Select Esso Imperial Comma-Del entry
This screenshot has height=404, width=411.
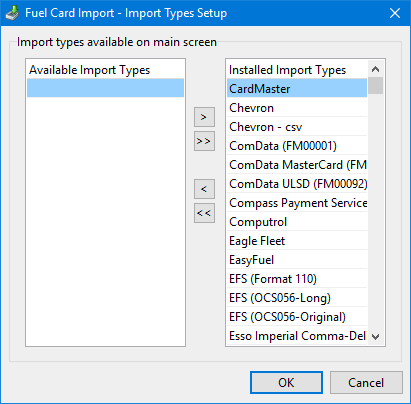click(x=297, y=336)
